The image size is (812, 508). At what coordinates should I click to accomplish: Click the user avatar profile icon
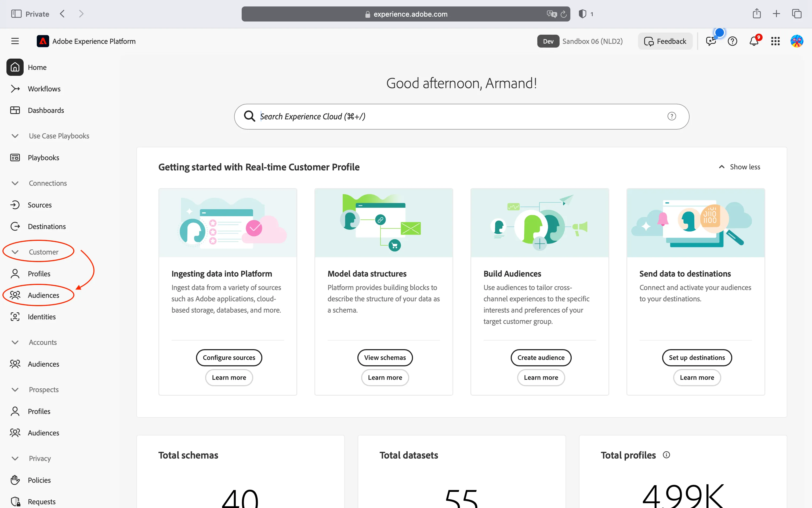click(797, 41)
